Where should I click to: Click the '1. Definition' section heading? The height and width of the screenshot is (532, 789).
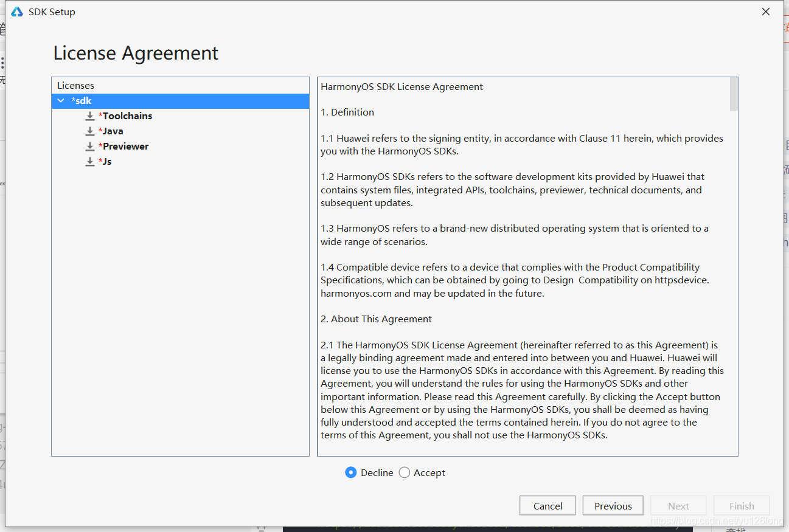[x=347, y=112]
